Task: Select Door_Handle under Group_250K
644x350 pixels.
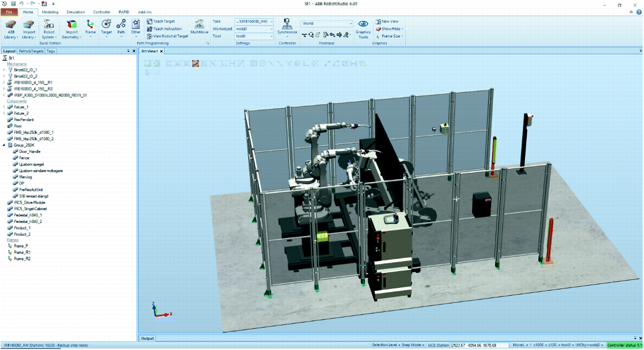Action: tap(26, 151)
